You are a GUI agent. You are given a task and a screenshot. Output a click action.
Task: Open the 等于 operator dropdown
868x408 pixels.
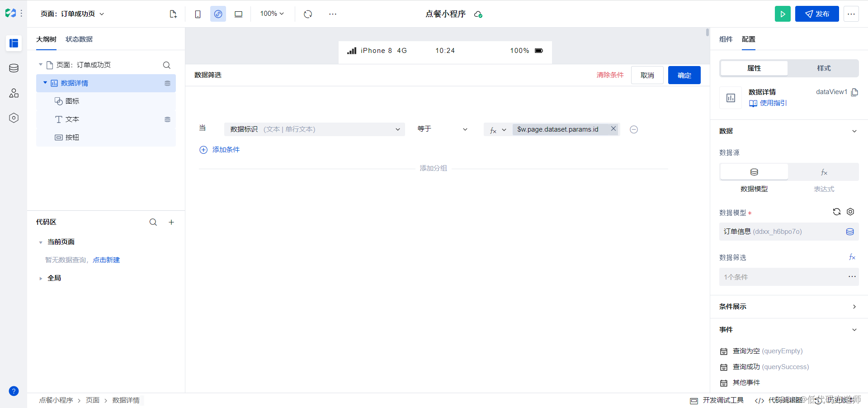click(442, 129)
